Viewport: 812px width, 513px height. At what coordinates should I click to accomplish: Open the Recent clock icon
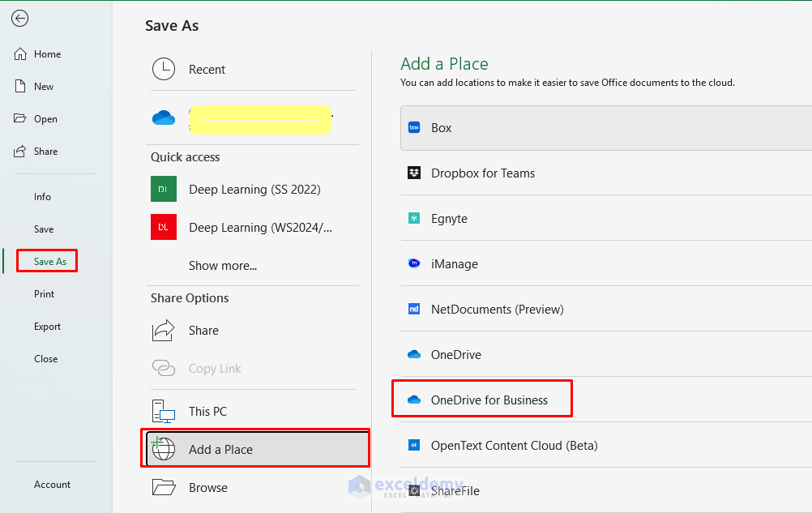pyautogui.click(x=164, y=70)
